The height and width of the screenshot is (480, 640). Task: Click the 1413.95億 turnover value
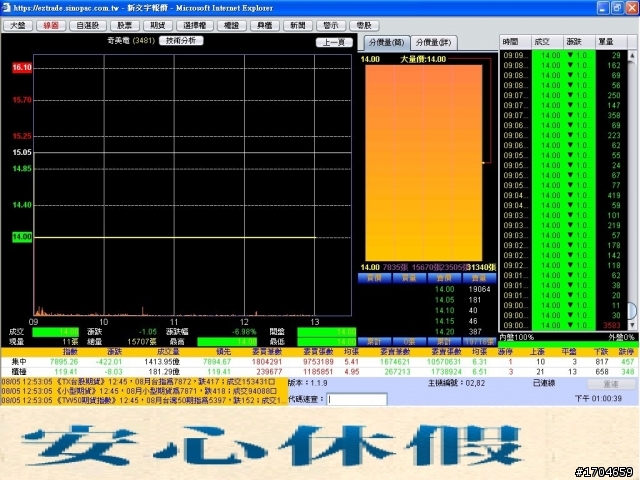162,362
